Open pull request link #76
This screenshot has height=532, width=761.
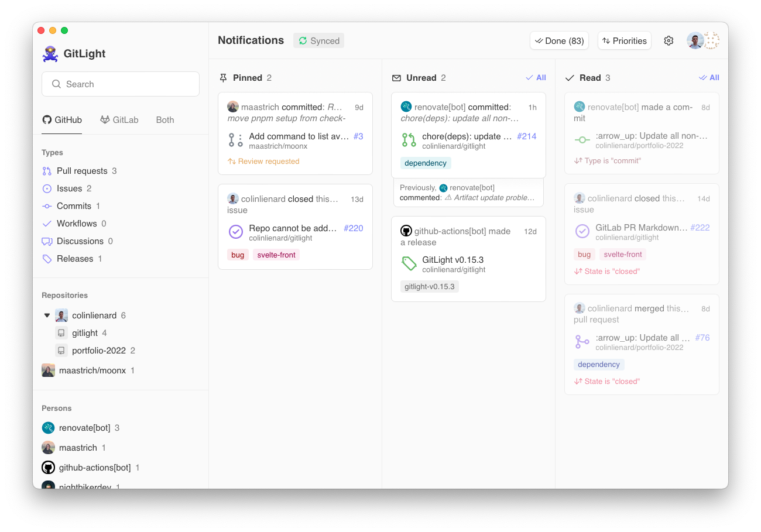(x=702, y=338)
